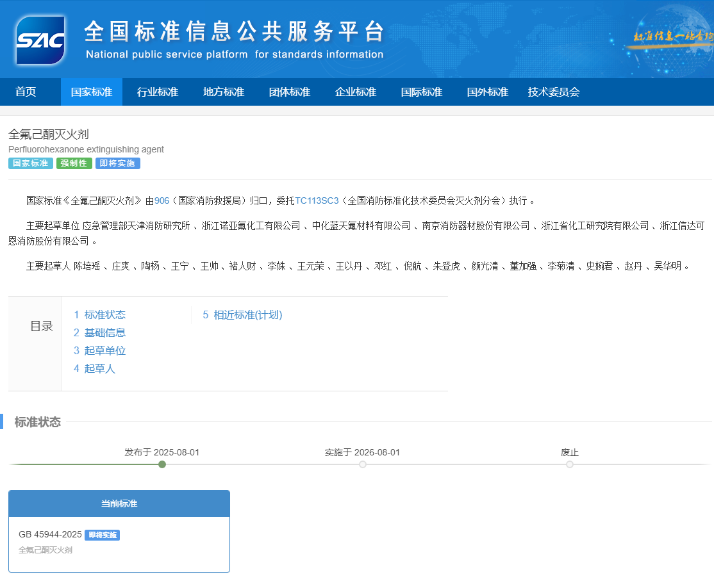Image resolution: width=714 pixels, height=588 pixels.
Task: Switch to the 行业标准 tab
Action: [x=158, y=92]
